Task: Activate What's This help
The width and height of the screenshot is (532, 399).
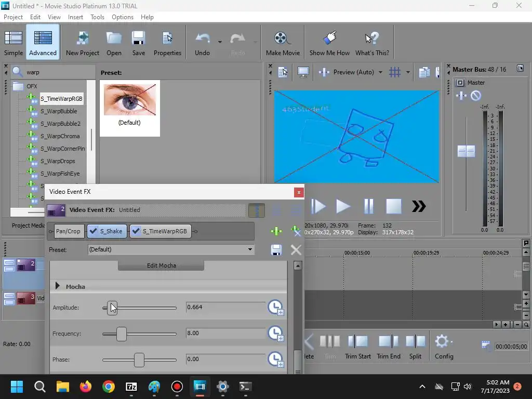Action: (372, 43)
